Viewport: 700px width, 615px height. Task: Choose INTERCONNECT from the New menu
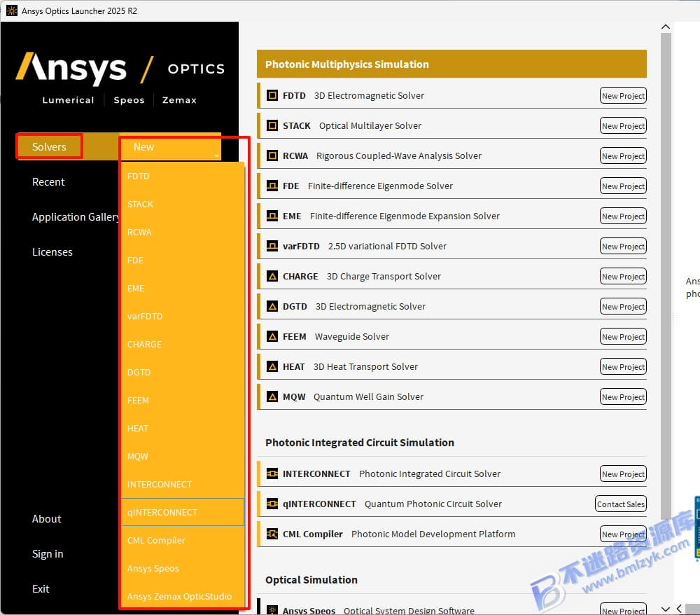coord(183,485)
